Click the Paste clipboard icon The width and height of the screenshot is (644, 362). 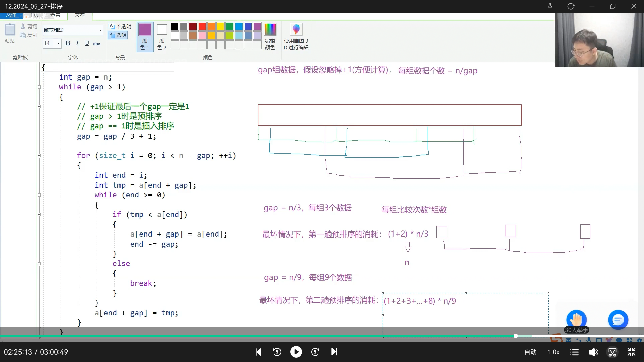coord(10,30)
